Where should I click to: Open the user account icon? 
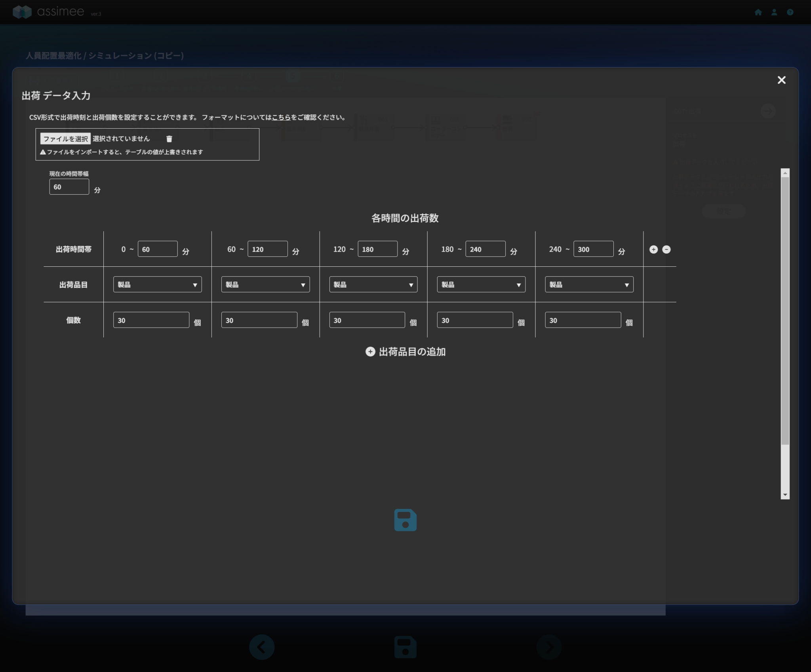click(x=774, y=12)
